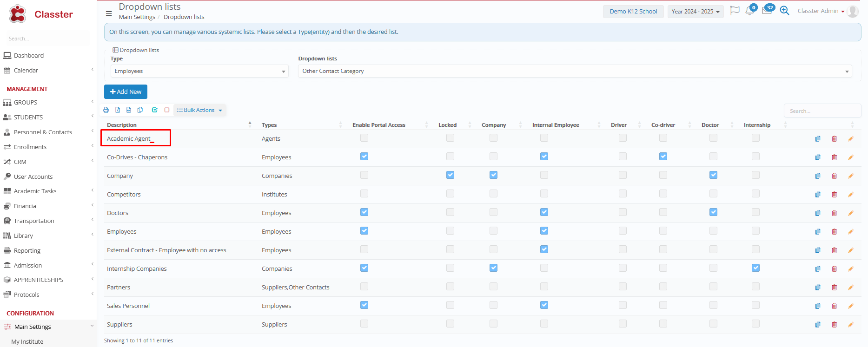Open the Type dropdown showing Employees
Image resolution: width=868 pixels, height=347 pixels.
click(199, 71)
